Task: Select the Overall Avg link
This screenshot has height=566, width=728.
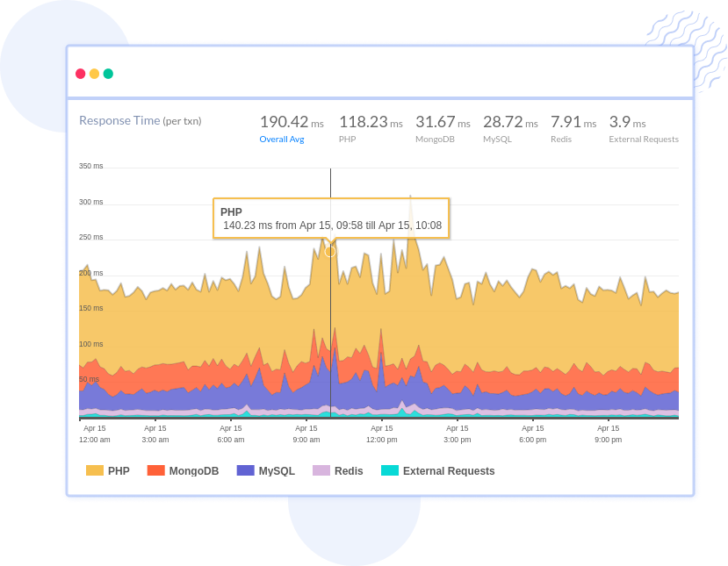Action: pyautogui.click(x=282, y=139)
